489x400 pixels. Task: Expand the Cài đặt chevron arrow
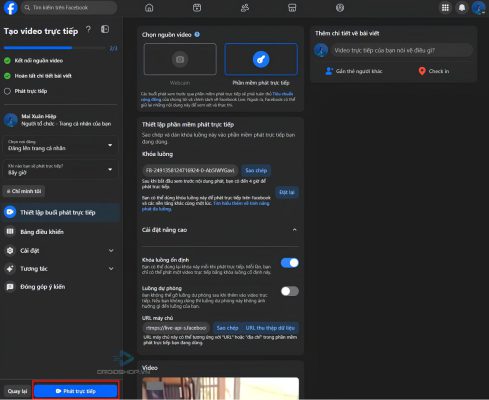click(111, 251)
